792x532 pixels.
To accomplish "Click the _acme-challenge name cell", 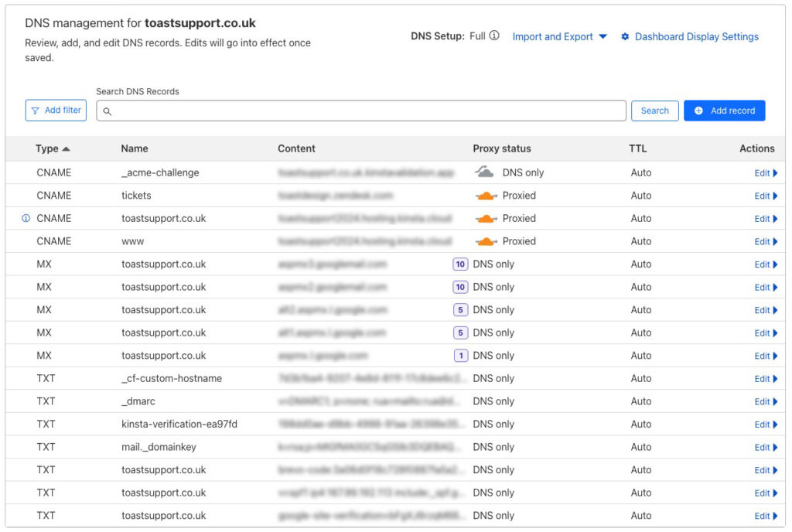I will coord(160,172).
